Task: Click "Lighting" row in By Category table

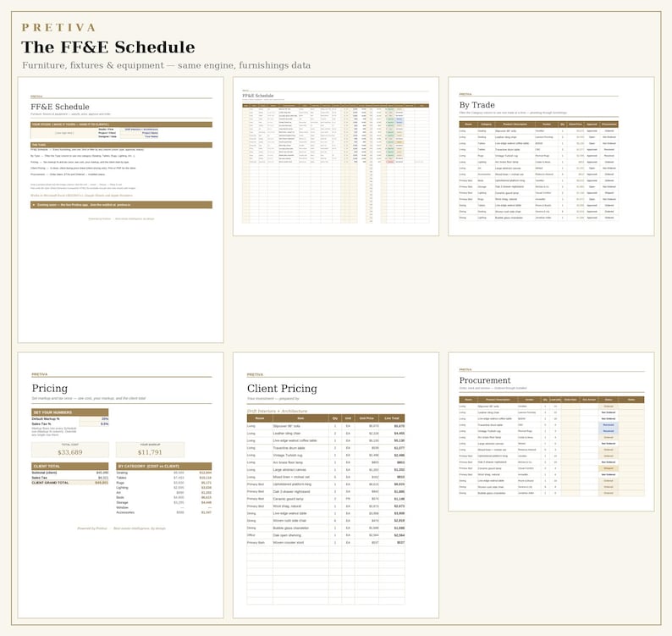Action: click(163, 488)
